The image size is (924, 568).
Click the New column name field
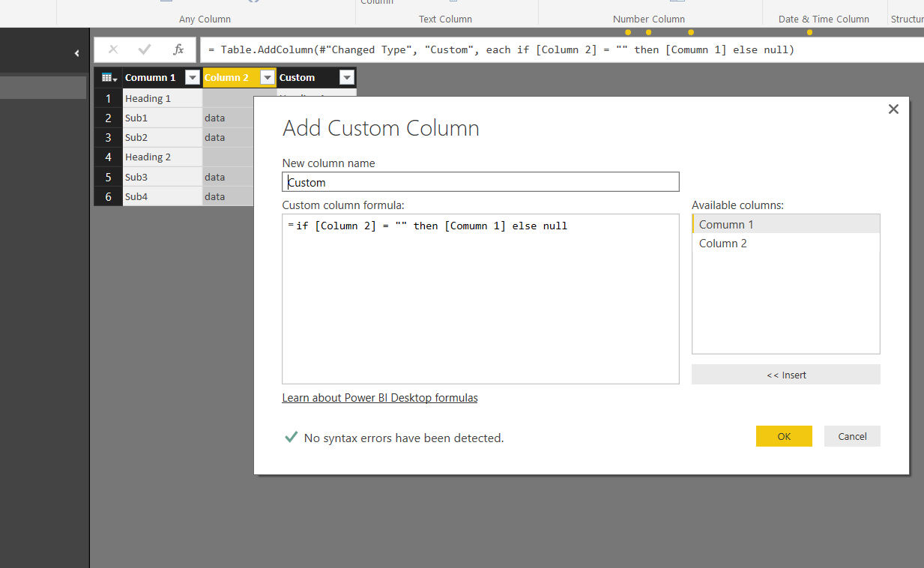[x=480, y=182]
